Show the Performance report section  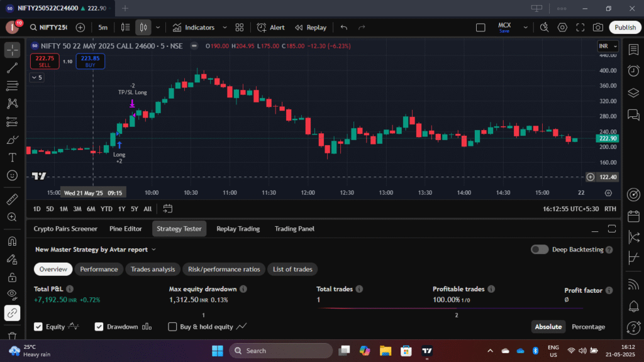point(99,269)
